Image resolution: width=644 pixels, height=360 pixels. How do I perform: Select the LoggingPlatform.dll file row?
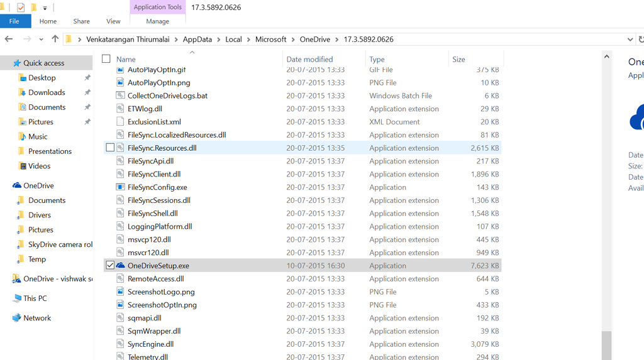(303, 226)
